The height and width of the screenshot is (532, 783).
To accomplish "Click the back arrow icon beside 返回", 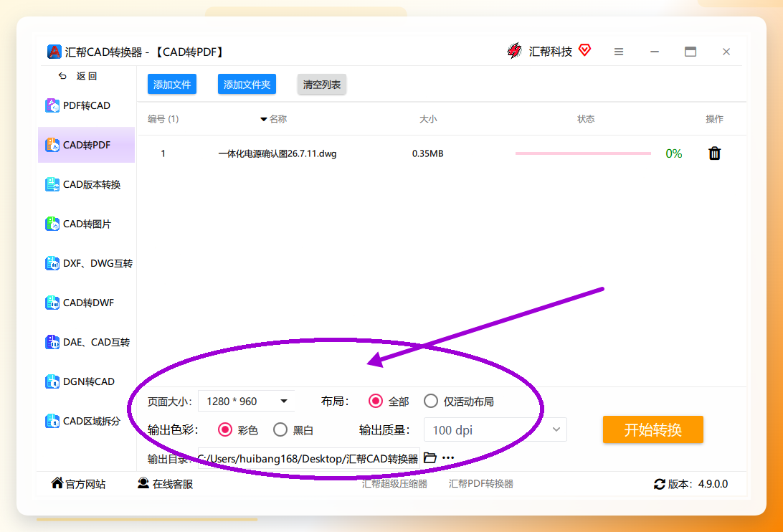I will coord(62,76).
